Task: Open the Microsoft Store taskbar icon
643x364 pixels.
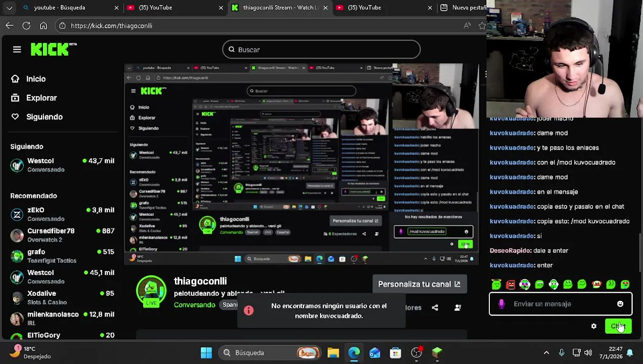Action: (x=395, y=352)
